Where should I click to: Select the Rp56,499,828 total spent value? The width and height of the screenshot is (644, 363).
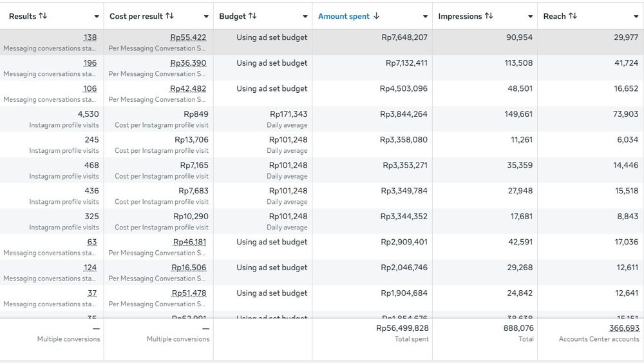click(x=402, y=328)
